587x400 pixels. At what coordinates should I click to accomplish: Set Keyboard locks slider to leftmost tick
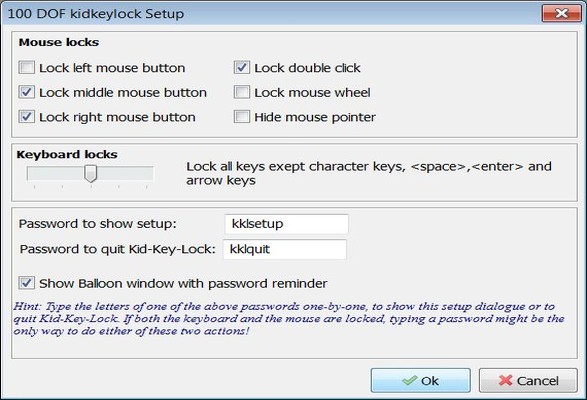pos(34,174)
